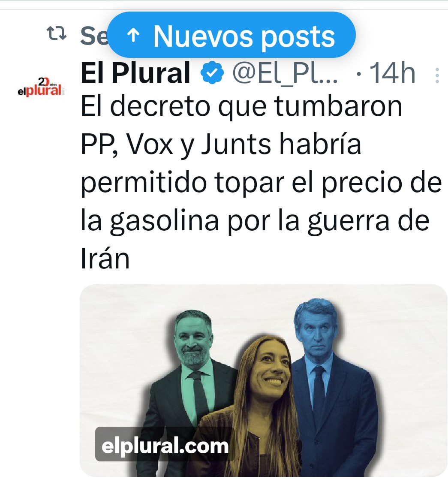Open El Plural profile via display name
The height and width of the screenshot is (479, 448).
click(x=135, y=73)
